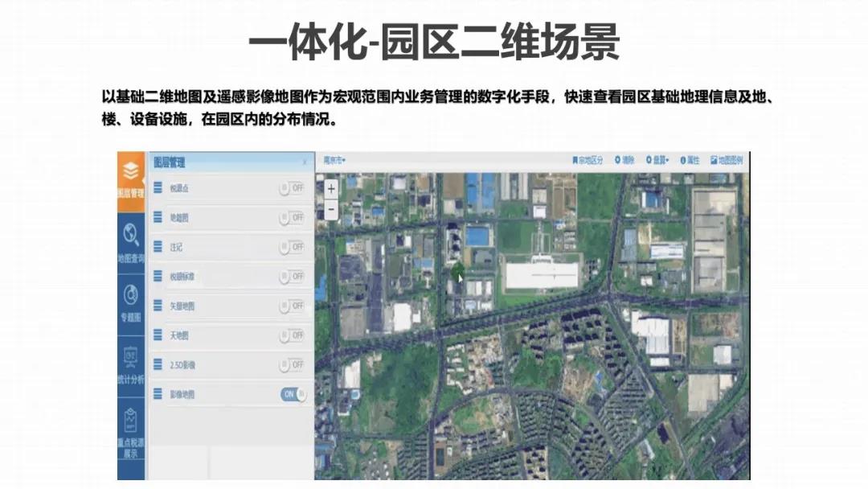
Task: Turn off the 影像地图 imagery switch
Action: [x=293, y=394]
